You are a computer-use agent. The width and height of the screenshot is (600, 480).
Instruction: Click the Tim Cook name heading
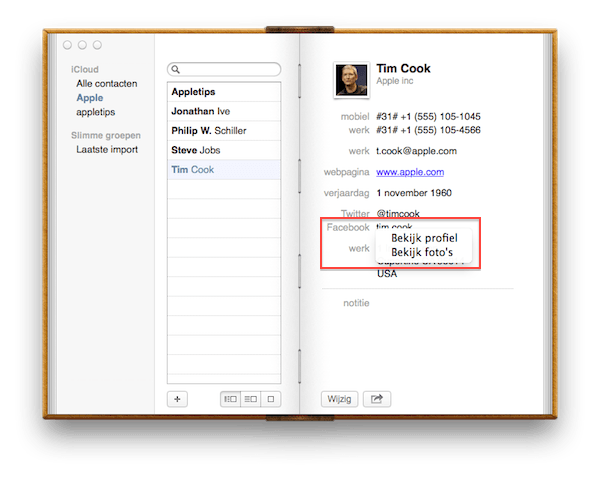pos(403,69)
